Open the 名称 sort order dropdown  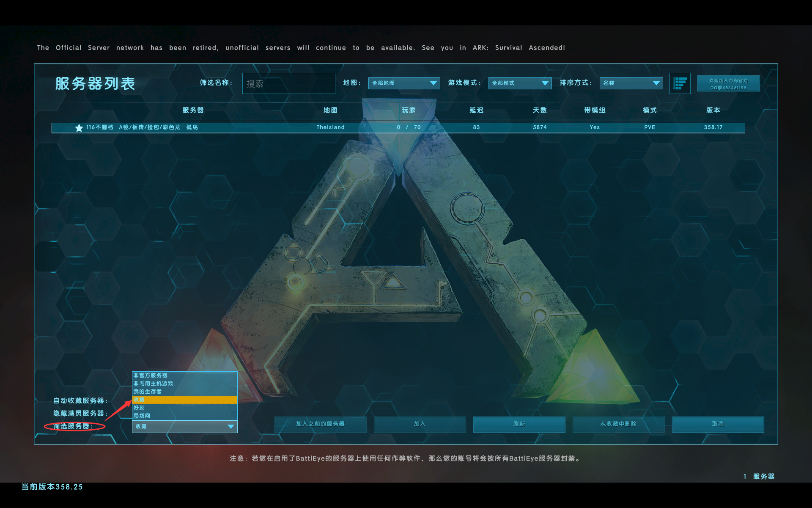coord(631,83)
